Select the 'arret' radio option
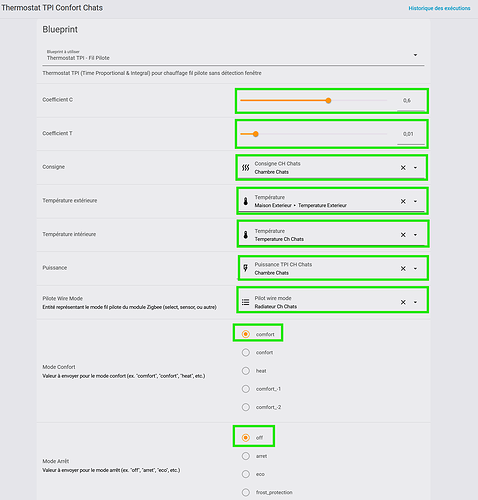478x500 pixels. [246, 456]
